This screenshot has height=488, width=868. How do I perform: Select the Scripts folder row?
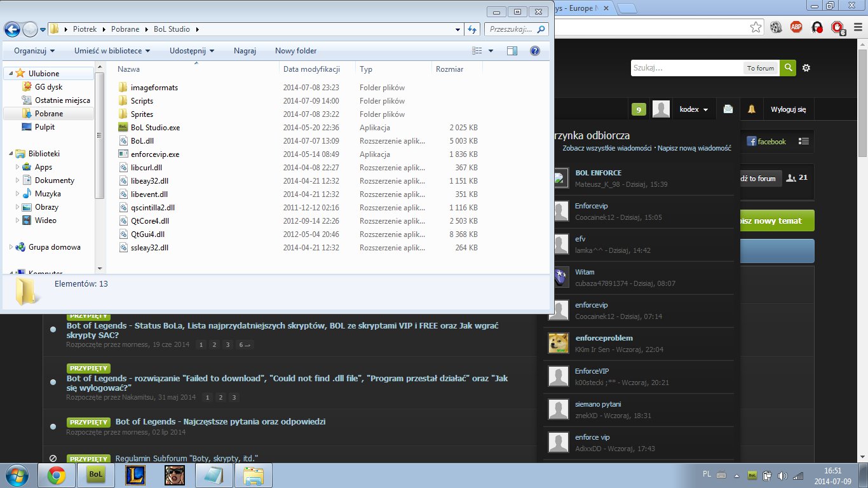click(299, 101)
